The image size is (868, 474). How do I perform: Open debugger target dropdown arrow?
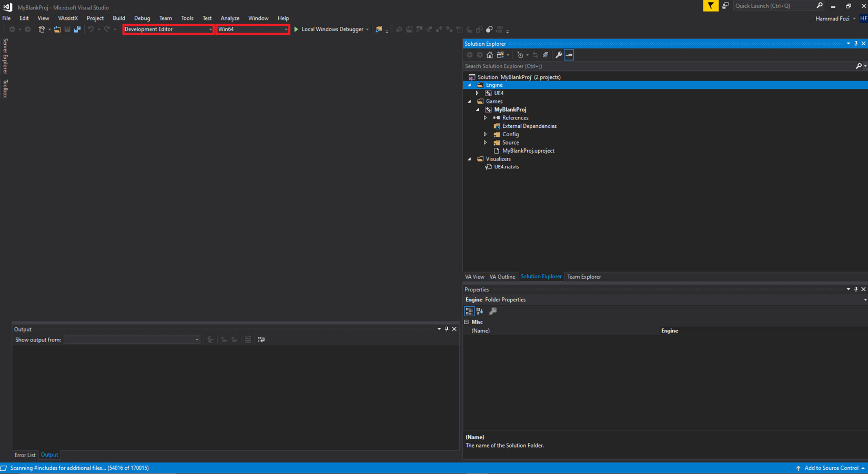[367, 29]
